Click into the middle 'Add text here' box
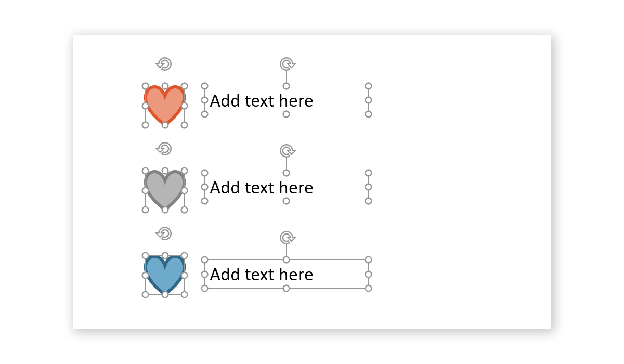The height and width of the screenshot is (364, 624). (x=262, y=187)
